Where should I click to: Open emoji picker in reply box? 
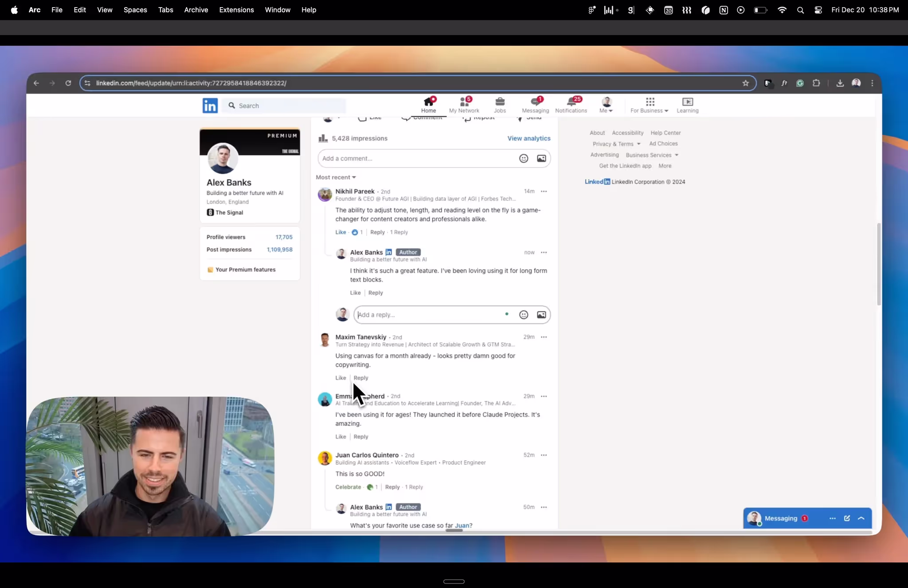[x=524, y=315]
